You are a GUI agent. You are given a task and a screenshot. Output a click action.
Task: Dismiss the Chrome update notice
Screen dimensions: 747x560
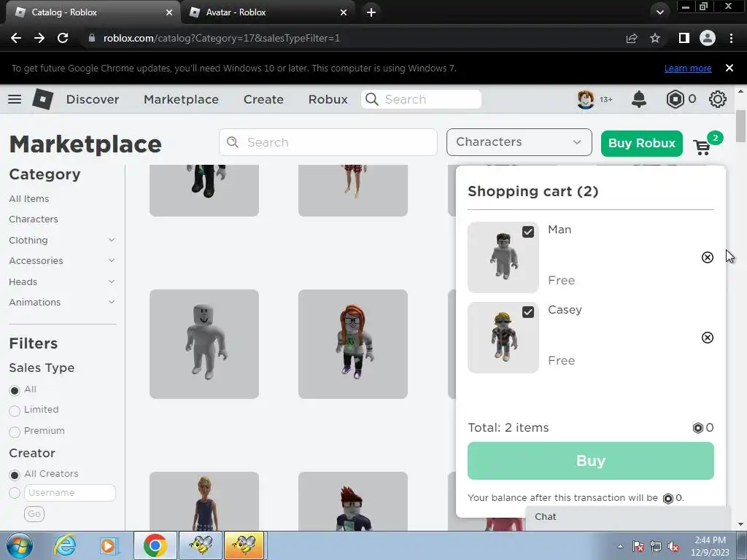point(729,68)
